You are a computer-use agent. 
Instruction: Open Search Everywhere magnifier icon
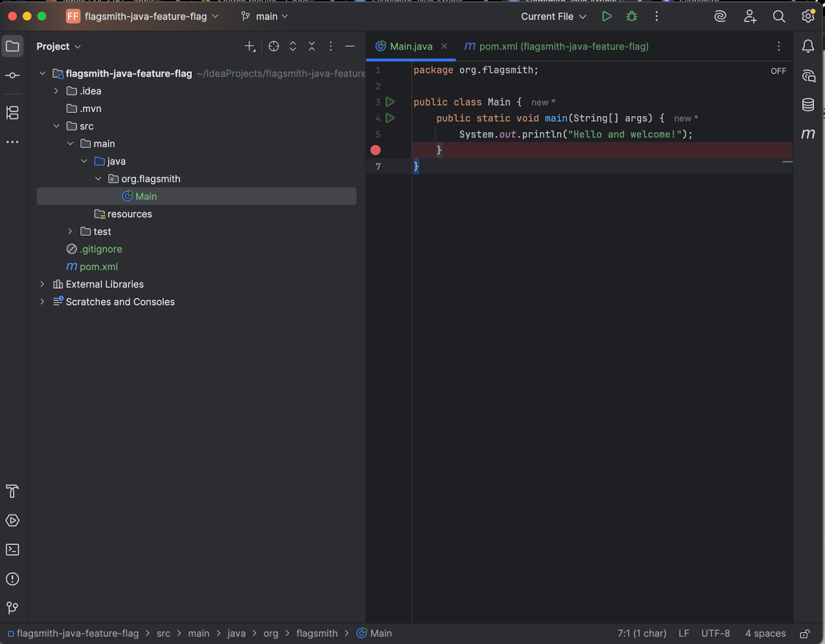[x=779, y=16]
